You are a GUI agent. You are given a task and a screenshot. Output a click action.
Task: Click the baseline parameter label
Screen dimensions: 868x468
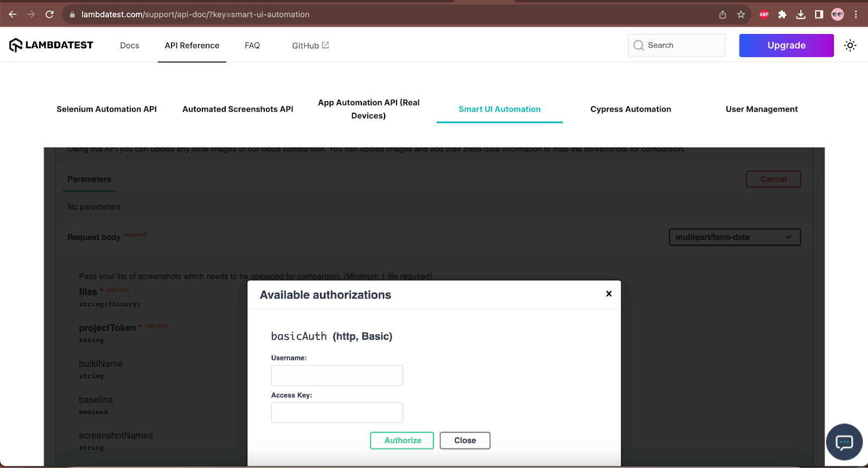click(96, 400)
